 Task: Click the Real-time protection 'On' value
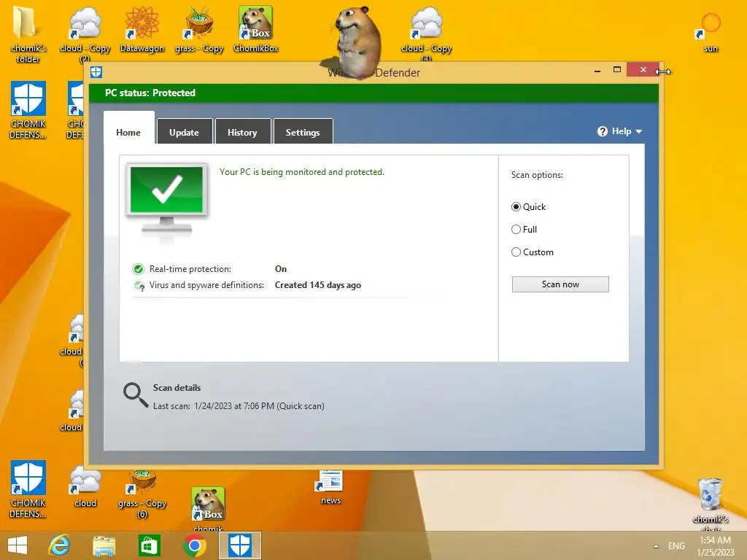tap(281, 268)
